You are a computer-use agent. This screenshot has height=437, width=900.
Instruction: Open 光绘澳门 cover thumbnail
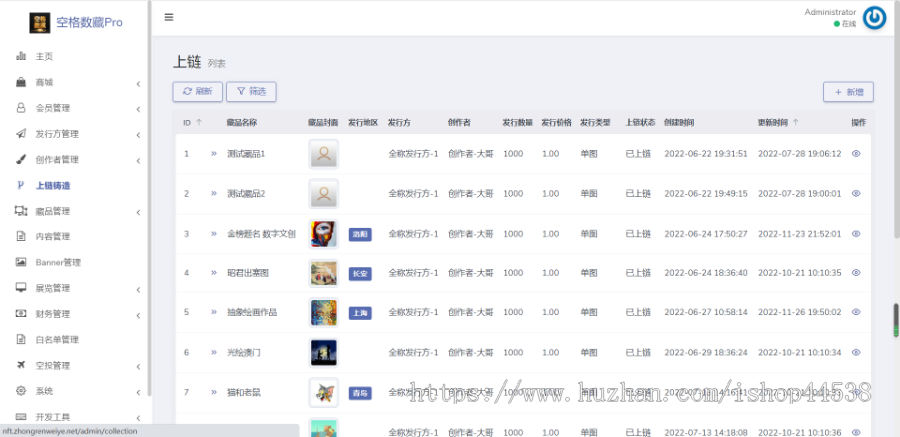(x=324, y=353)
